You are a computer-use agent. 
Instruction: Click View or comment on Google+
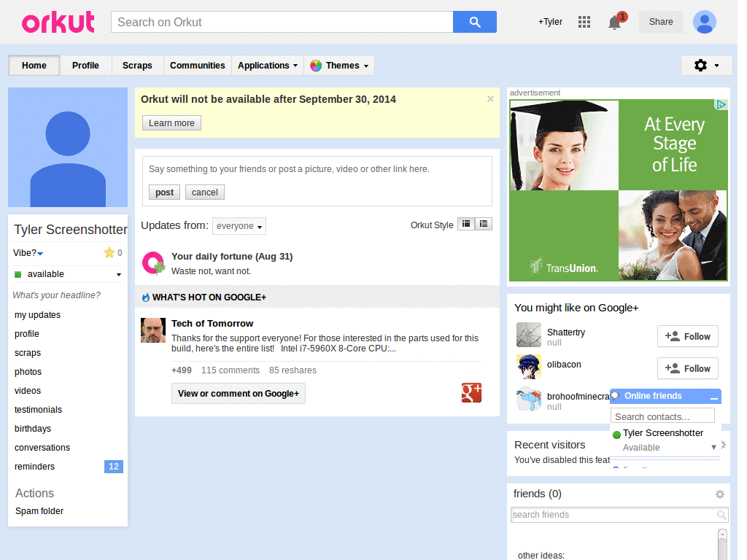[x=239, y=393]
